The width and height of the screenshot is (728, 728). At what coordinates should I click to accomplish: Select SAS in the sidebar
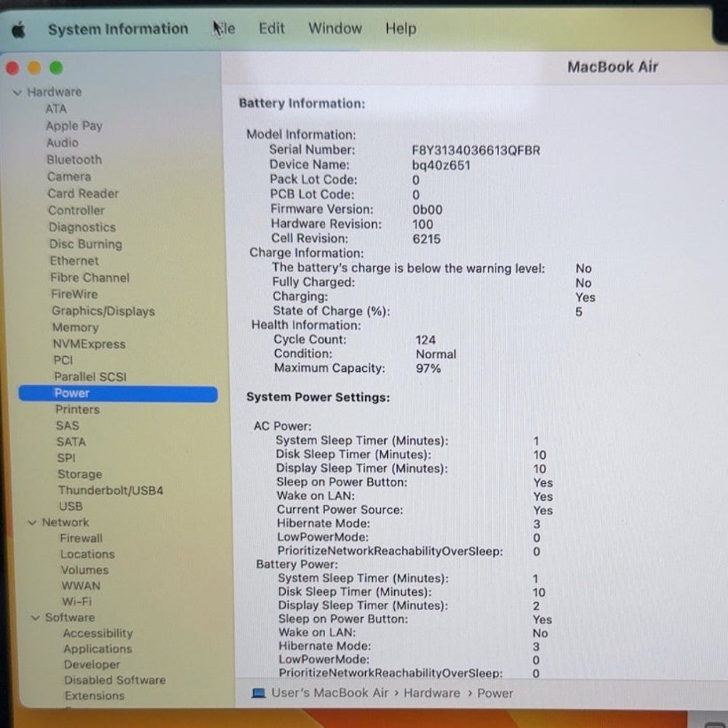(x=67, y=426)
